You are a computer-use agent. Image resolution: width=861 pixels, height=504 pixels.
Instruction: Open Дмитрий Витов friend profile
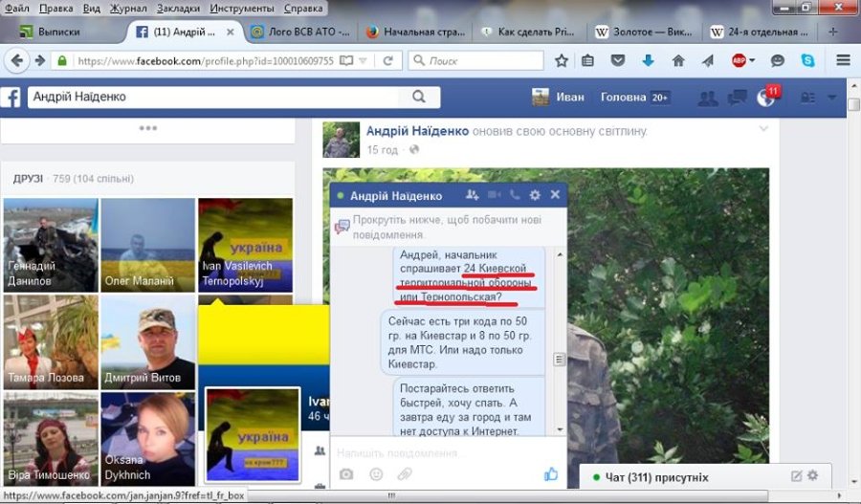[x=148, y=341]
